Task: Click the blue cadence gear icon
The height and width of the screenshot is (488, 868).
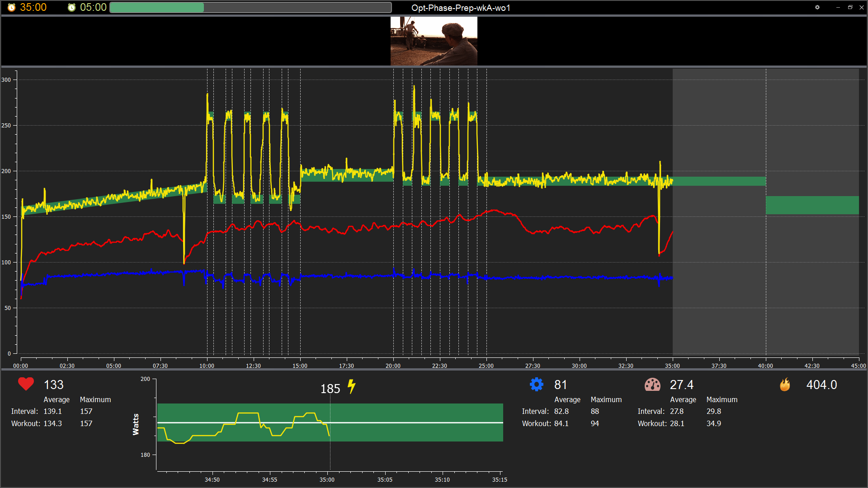Action: pos(537,385)
